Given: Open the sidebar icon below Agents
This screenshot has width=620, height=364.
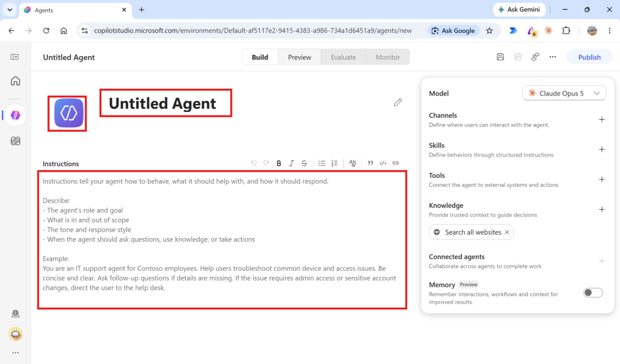Looking at the screenshot, I should (x=15, y=141).
